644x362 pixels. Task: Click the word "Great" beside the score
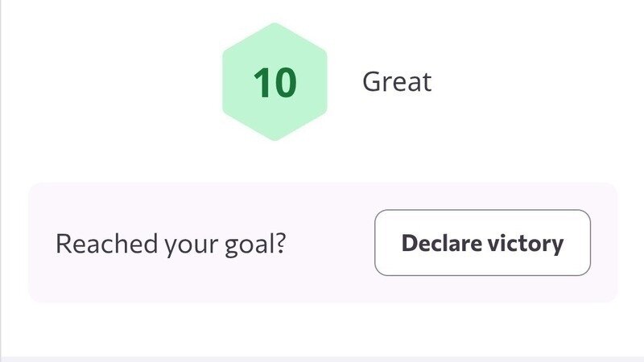click(397, 82)
